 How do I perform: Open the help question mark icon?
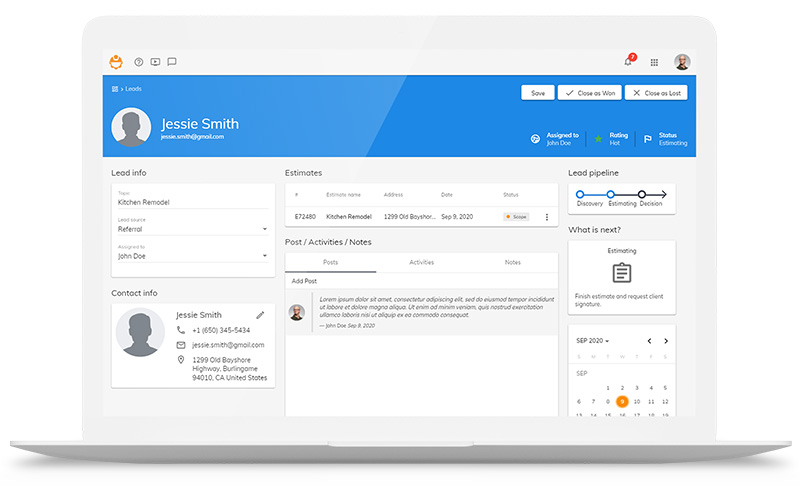coord(138,62)
